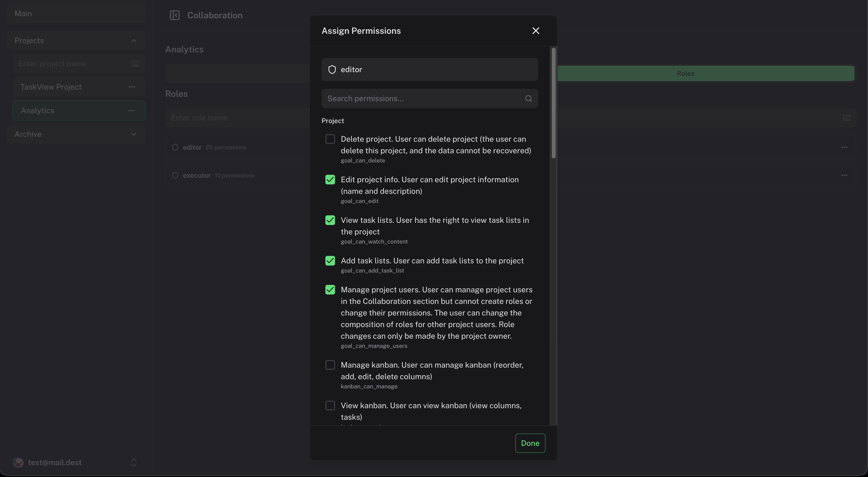This screenshot has width=868, height=477.
Task: Click the shield icon next to editor role
Action: point(332,69)
